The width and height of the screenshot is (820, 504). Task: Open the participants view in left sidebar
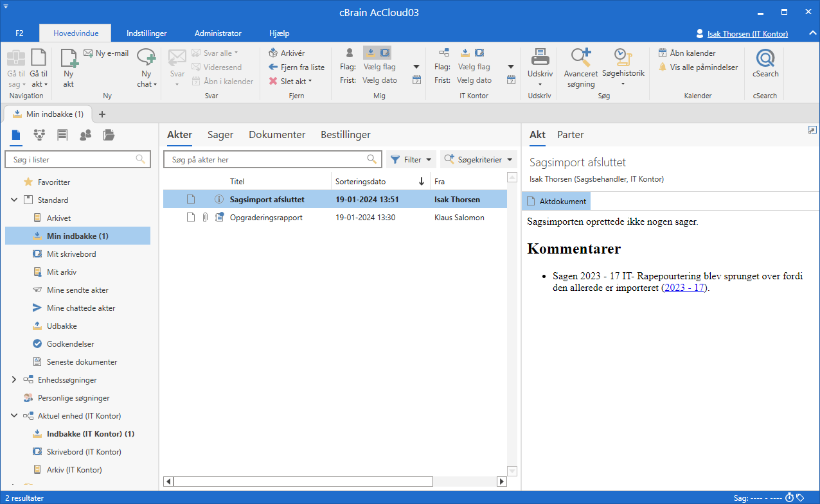pos(85,135)
